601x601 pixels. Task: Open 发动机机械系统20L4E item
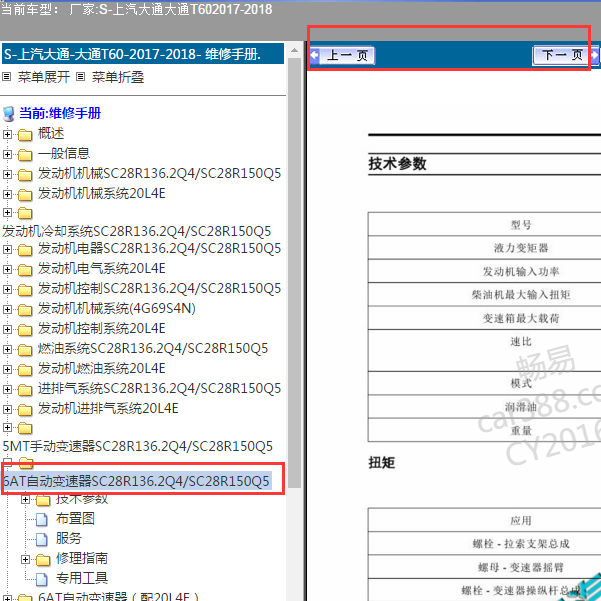102,194
